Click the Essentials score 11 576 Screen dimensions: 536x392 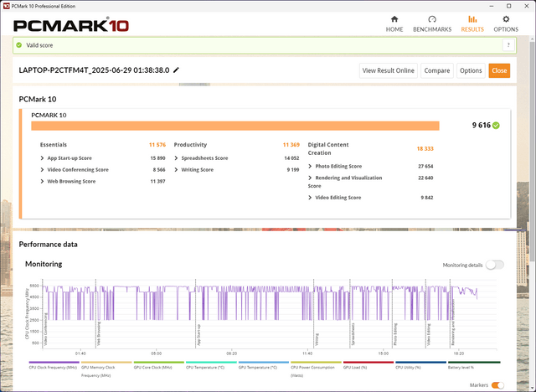[x=157, y=145]
